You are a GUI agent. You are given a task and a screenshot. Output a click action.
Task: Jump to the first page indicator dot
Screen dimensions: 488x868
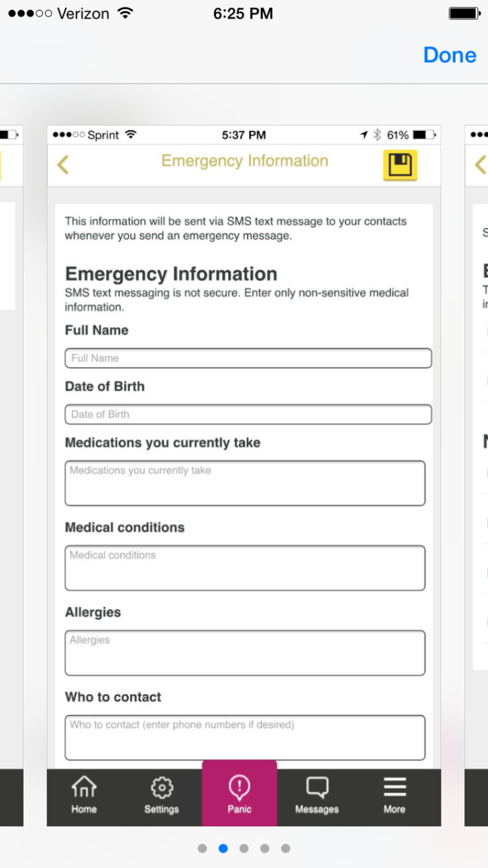[202, 849]
